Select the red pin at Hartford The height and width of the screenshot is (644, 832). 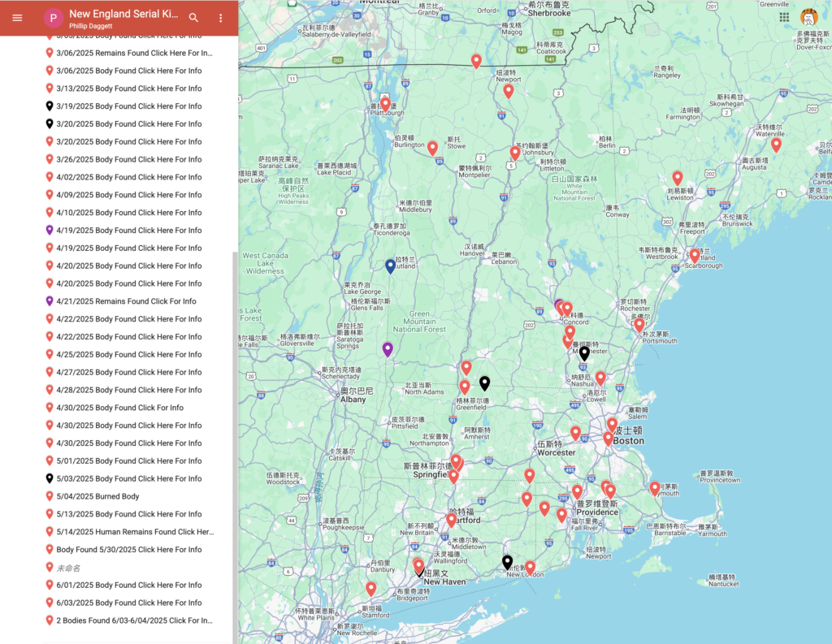tap(451, 520)
